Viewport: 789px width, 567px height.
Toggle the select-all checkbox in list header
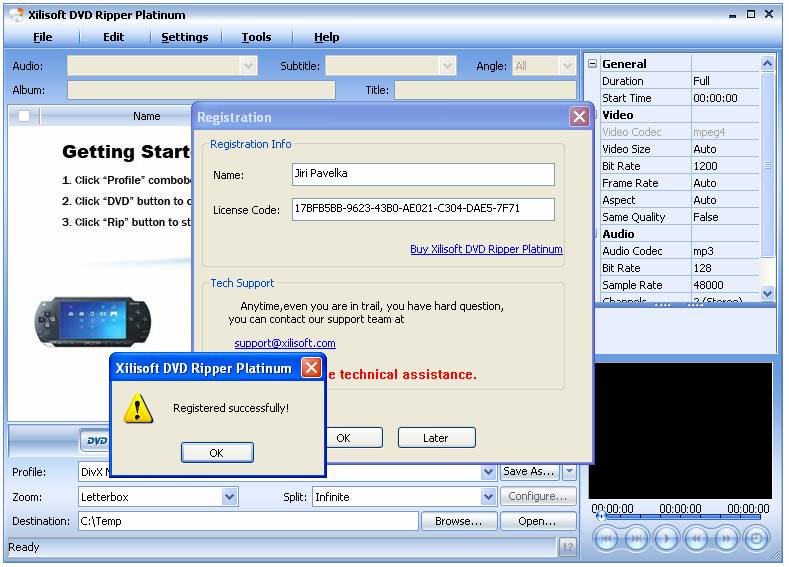click(24, 116)
